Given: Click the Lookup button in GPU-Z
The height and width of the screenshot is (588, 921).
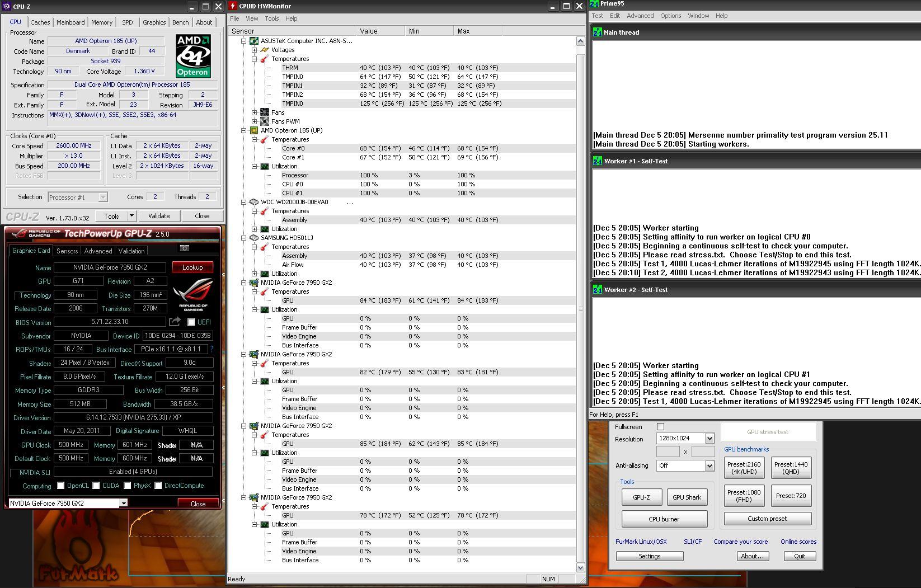Looking at the screenshot, I should point(192,267).
